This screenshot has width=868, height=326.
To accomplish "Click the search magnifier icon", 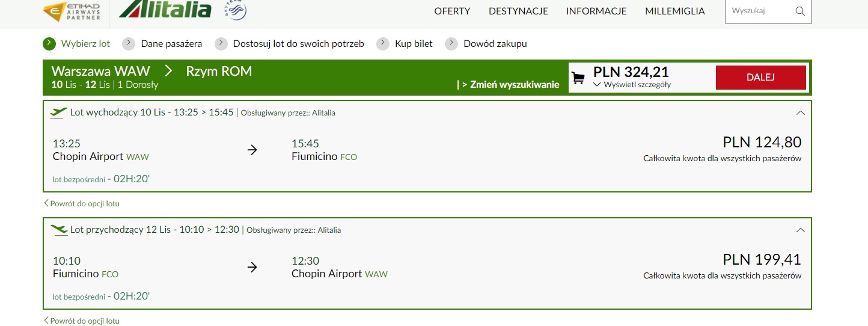I will click(799, 11).
